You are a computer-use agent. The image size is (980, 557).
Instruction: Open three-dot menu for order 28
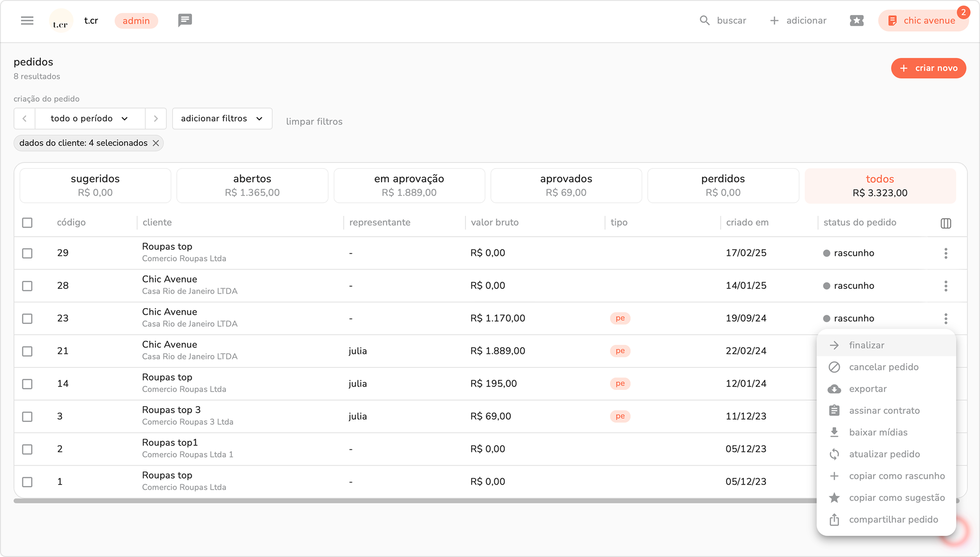pos(946,286)
